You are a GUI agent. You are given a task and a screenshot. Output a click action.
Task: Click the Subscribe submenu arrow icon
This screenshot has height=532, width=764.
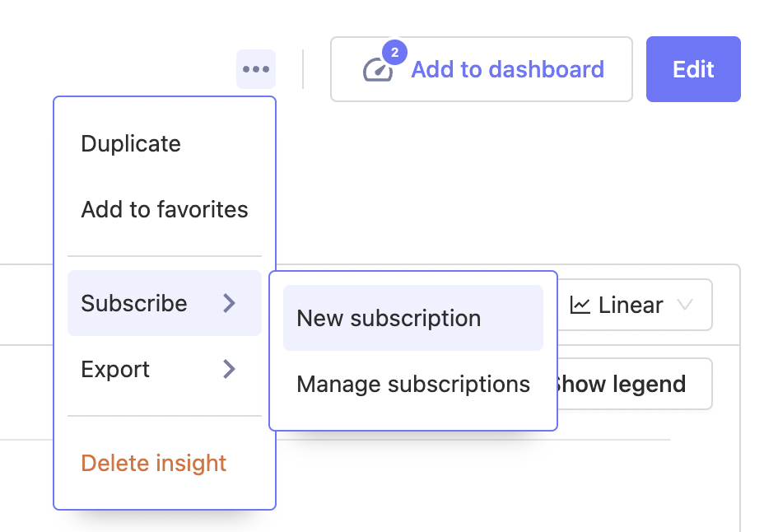[x=230, y=303]
